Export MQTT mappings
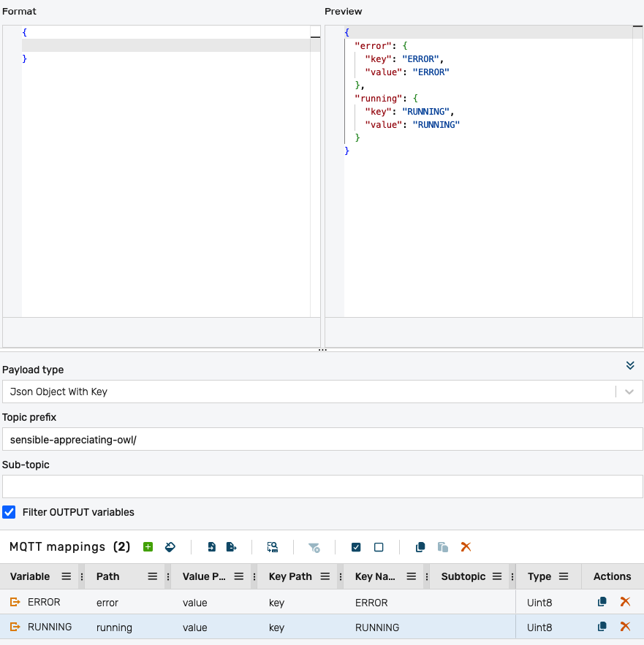This screenshot has height=645, width=644. pyautogui.click(x=231, y=546)
